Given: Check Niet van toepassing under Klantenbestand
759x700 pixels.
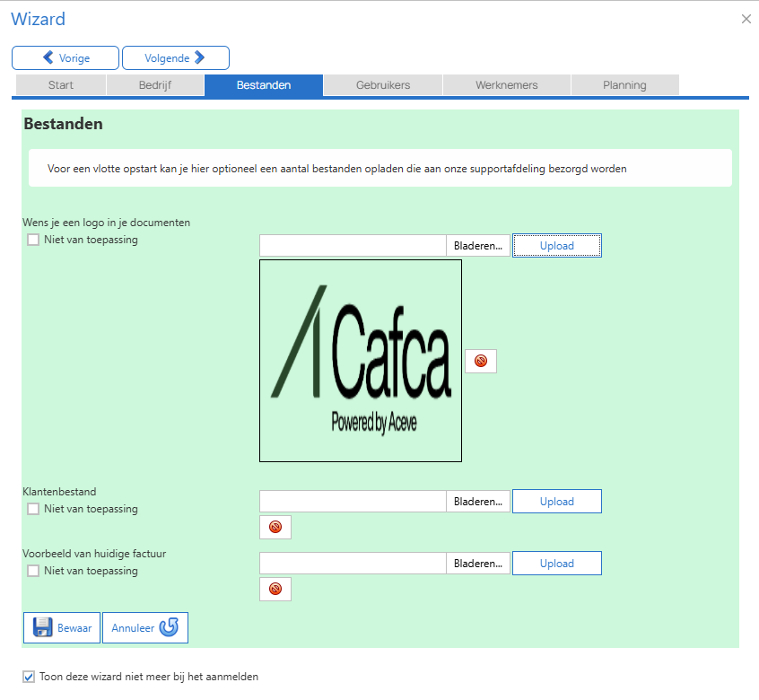Looking at the screenshot, I should [x=33, y=509].
